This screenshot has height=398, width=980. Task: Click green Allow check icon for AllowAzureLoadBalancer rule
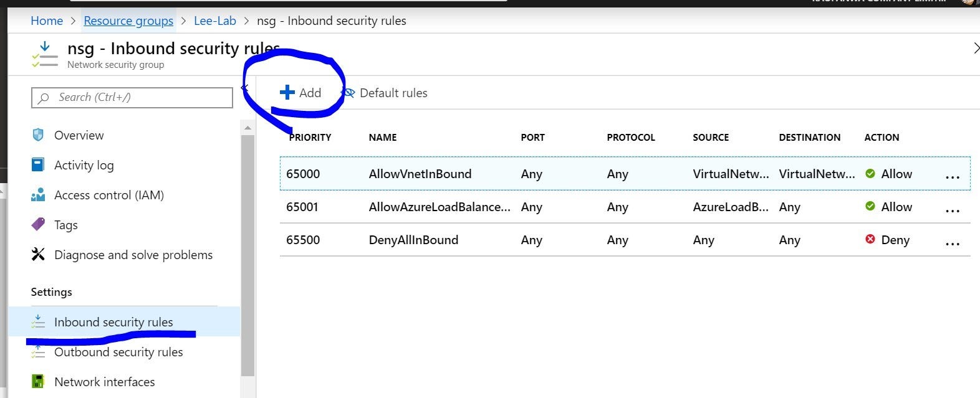870,206
